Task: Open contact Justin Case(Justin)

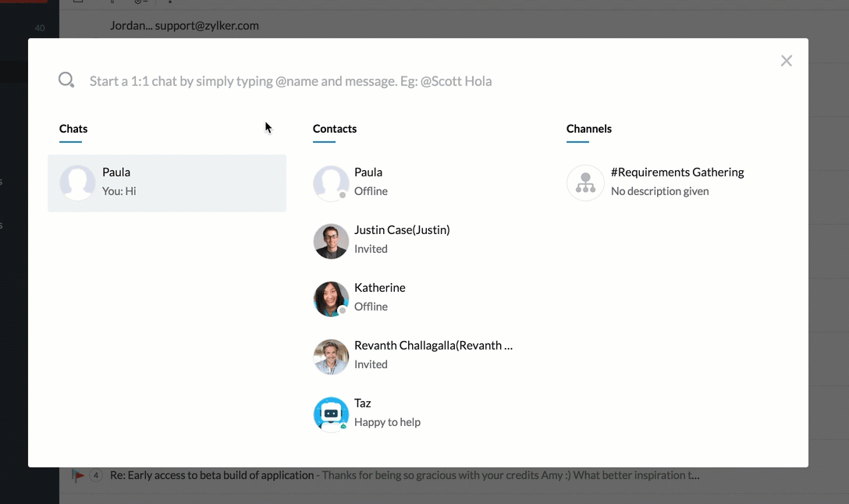Action: pos(402,230)
